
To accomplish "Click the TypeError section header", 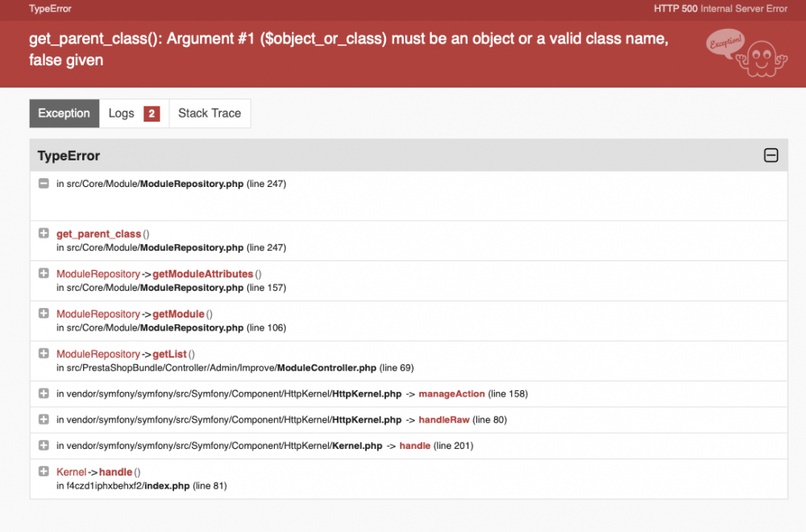I will pyautogui.click(x=409, y=156).
